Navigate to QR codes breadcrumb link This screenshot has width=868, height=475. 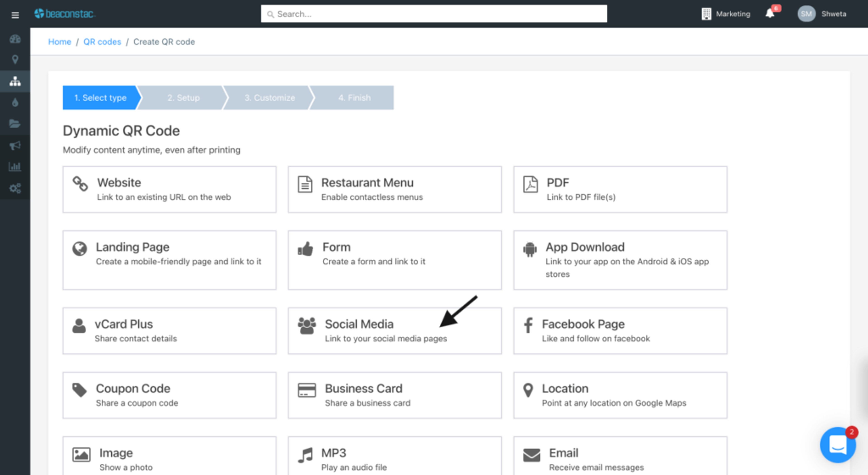click(x=102, y=42)
